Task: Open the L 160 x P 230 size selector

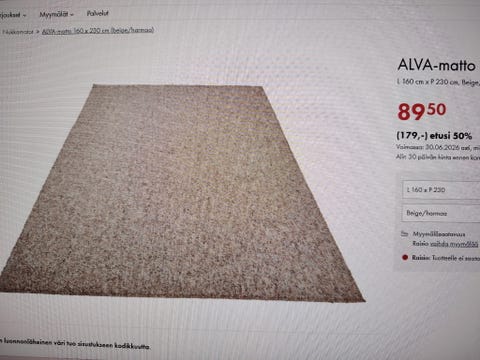Action: pyautogui.click(x=441, y=190)
